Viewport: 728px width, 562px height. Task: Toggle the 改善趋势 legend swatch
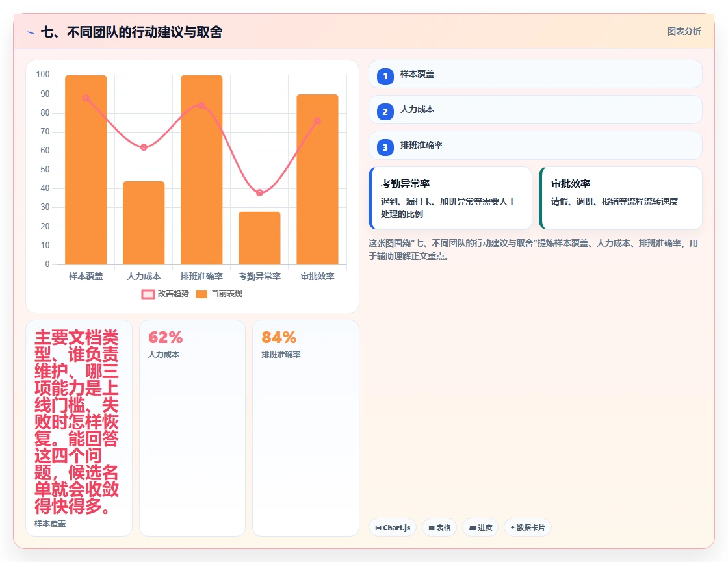pos(148,294)
